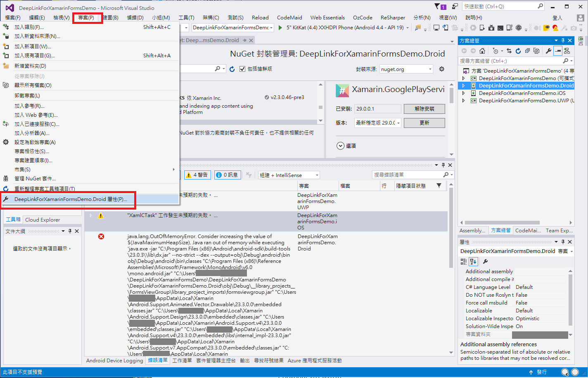This screenshot has width=588, height=378.
Task: Switch to the Android Device Logging tab
Action: pos(114,361)
